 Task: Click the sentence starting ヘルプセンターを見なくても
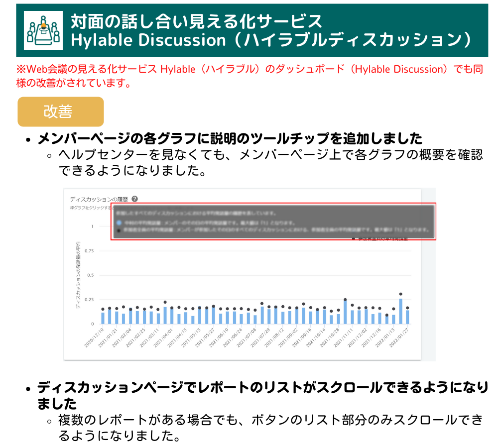point(270,163)
